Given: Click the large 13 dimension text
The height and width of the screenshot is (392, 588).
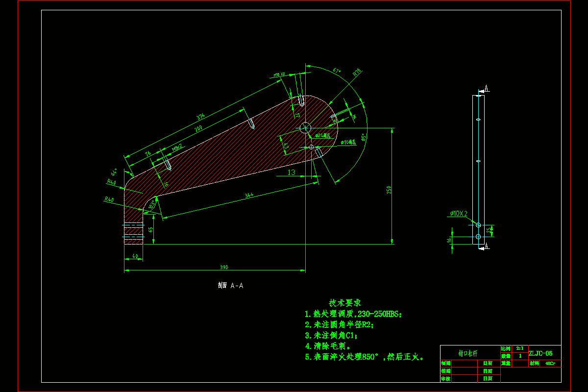Looking at the screenshot, I should (x=292, y=172).
